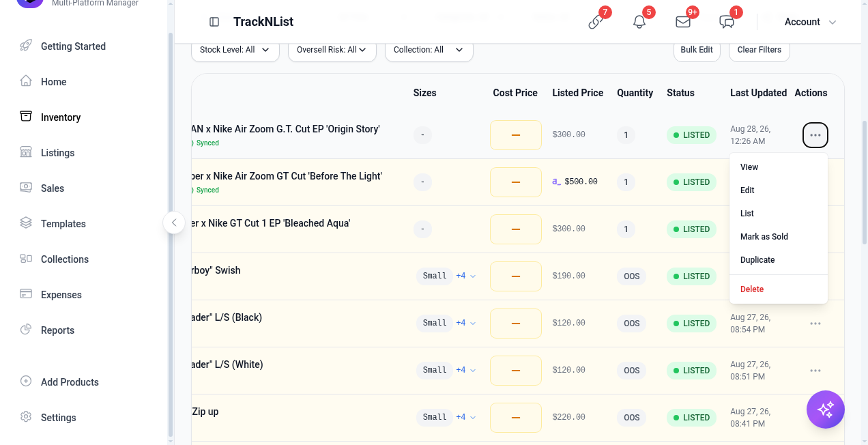The image size is (868, 445).
Task: Click the Last Updated column header
Action: pos(758,93)
